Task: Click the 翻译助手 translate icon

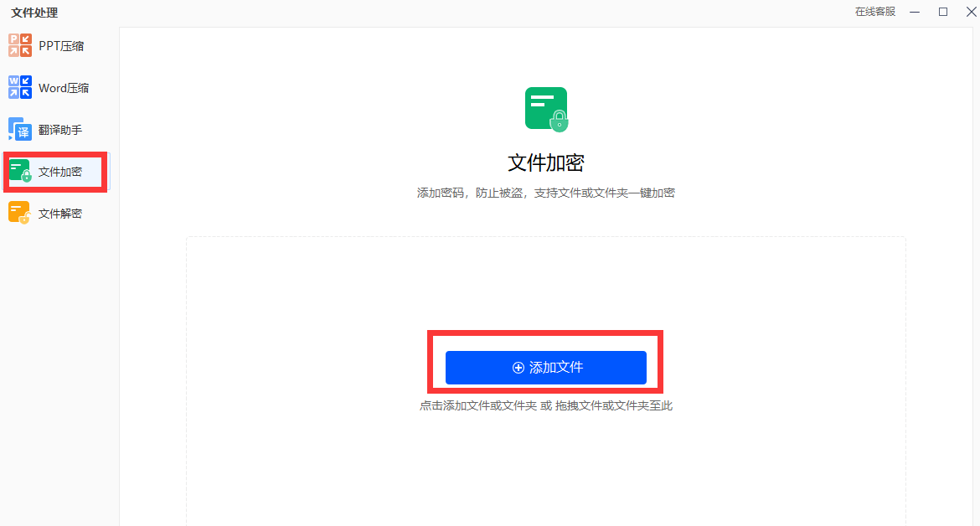Action: [20, 129]
